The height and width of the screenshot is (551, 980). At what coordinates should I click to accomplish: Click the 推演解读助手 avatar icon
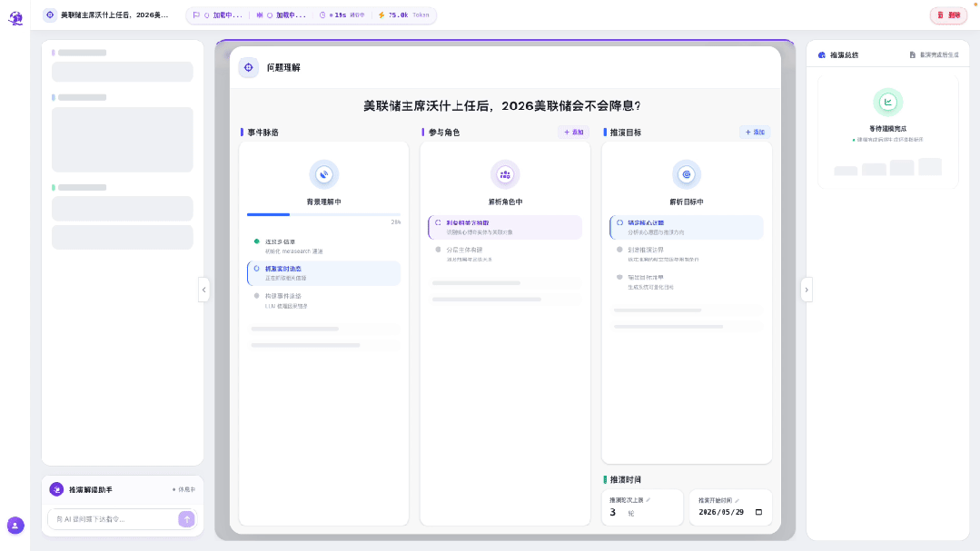(57, 489)
